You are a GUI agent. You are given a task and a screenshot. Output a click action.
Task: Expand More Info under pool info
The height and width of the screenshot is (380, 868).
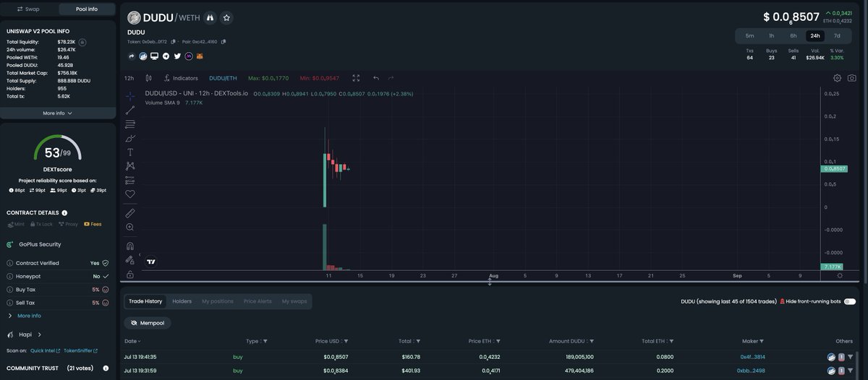(58, 113)
